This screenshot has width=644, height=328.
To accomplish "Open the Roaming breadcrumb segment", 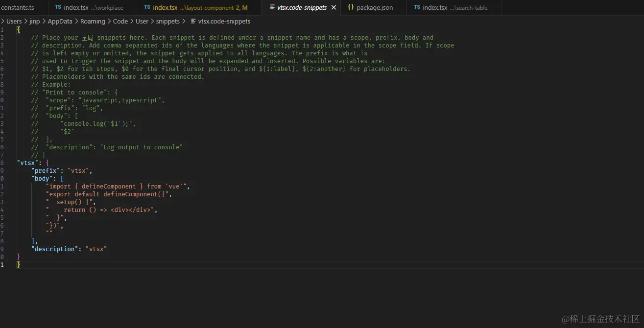I will (93, 22).
